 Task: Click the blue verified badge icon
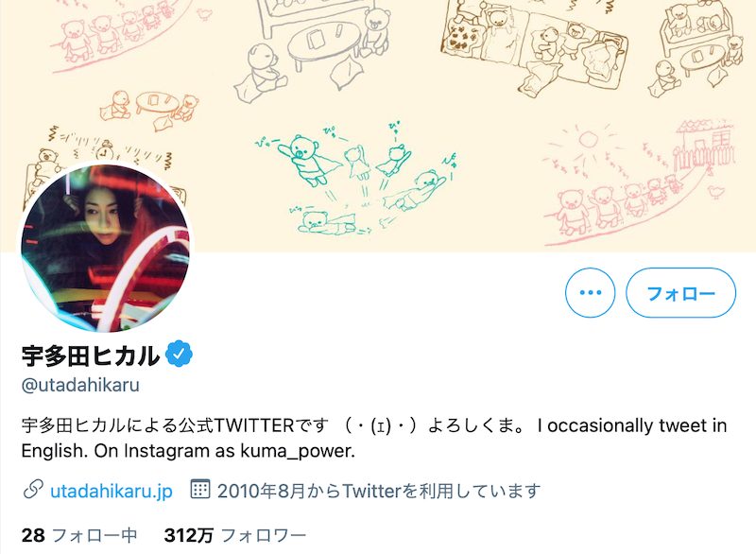[x=179, y=354]
